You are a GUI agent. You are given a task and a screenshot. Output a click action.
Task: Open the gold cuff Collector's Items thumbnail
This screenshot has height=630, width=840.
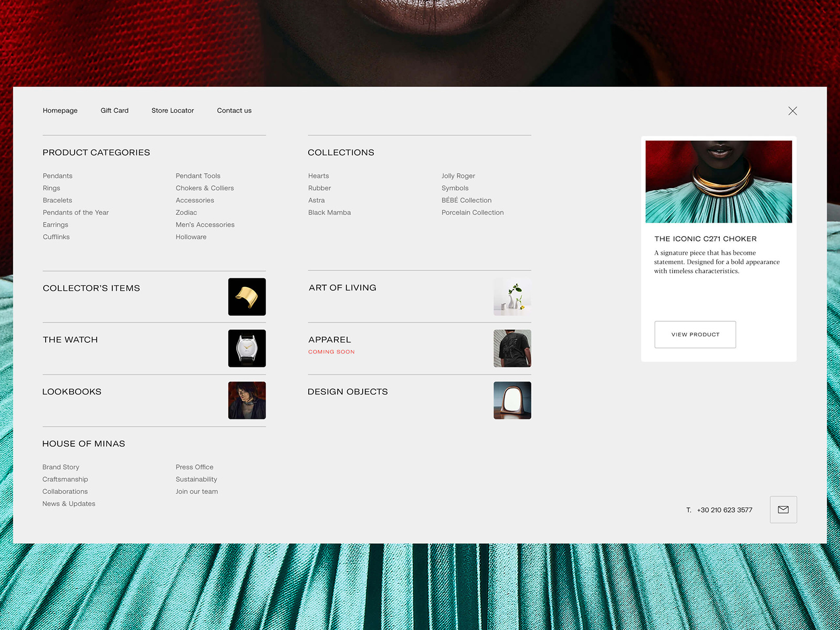coord(247,297)
